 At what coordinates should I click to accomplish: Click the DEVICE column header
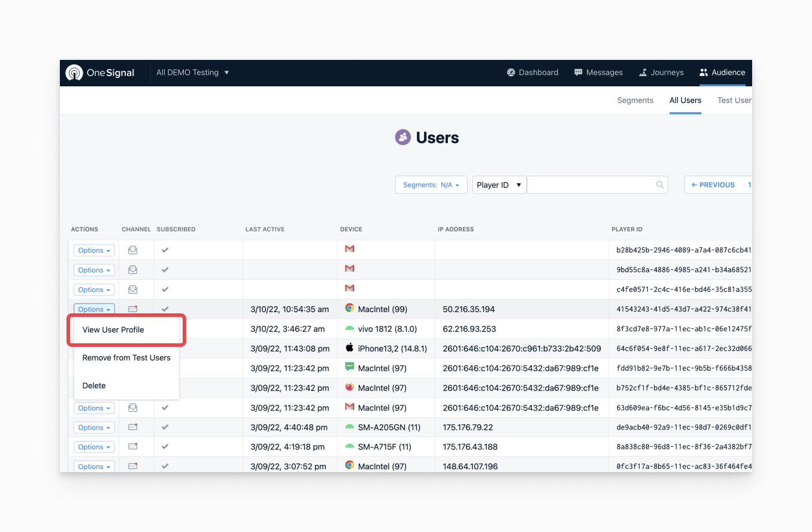coord(351,229)
